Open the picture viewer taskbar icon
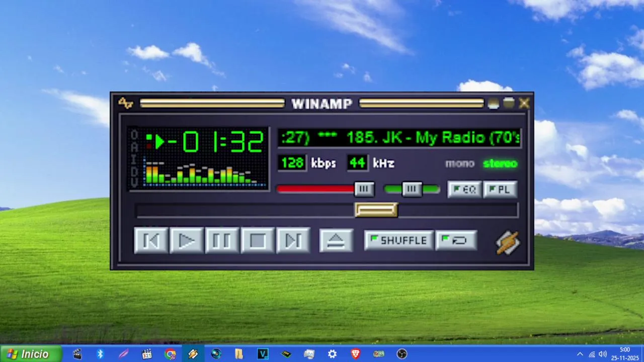The width and height of the screenshot is (644, 362). click(309, 354)
